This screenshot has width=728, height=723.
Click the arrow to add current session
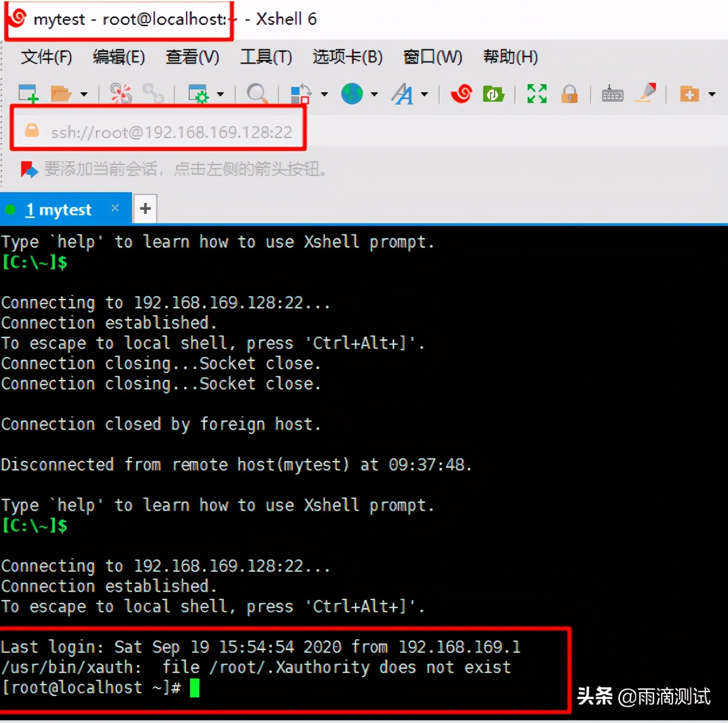click(28, 169)
